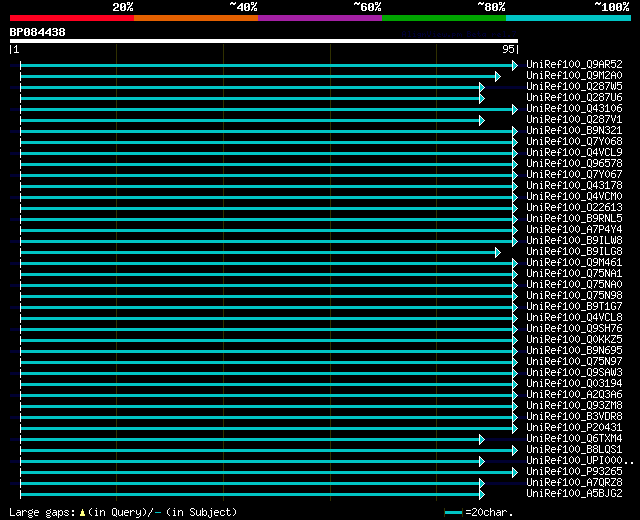Screen dimensions: 640x520
Task: Select the UniRef100_P93265 label
Action: coord(574,472)
